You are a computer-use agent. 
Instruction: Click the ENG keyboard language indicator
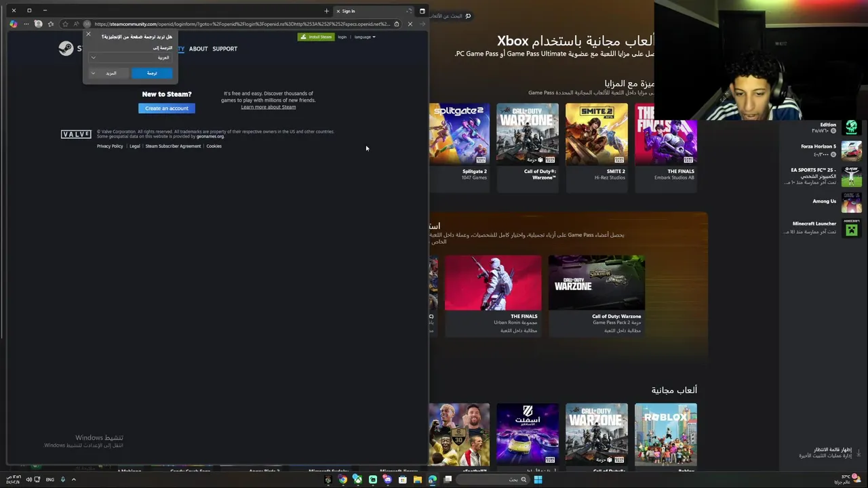pos(50,479)
